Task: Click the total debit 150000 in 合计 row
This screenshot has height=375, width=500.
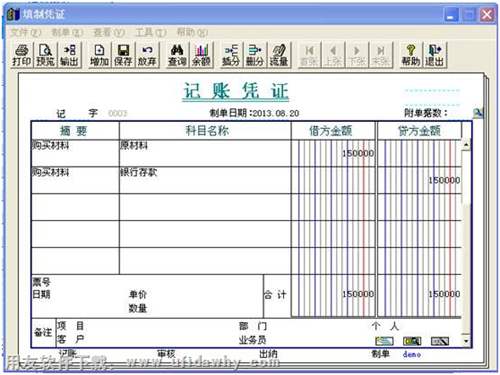Action: [357, 294]
